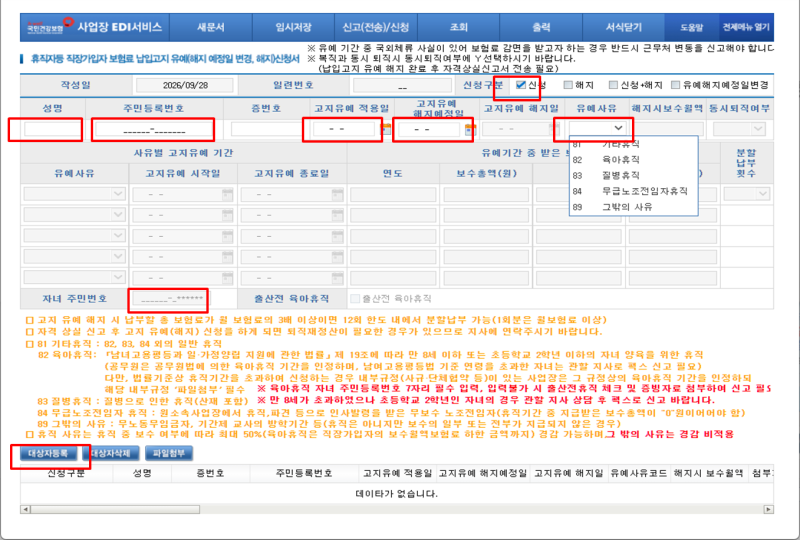Open the 동시퇴직여부 dropdown

[x=739, y=129]
